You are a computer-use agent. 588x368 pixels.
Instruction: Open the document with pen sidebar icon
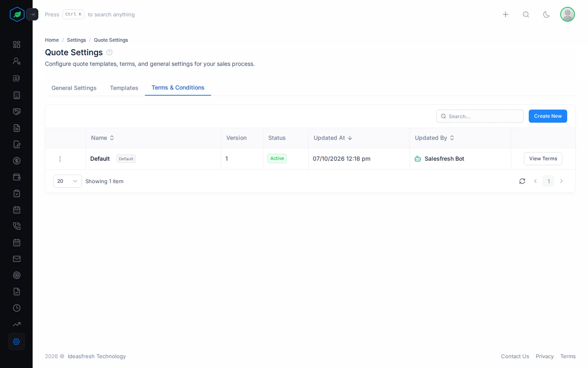(17, 144)
